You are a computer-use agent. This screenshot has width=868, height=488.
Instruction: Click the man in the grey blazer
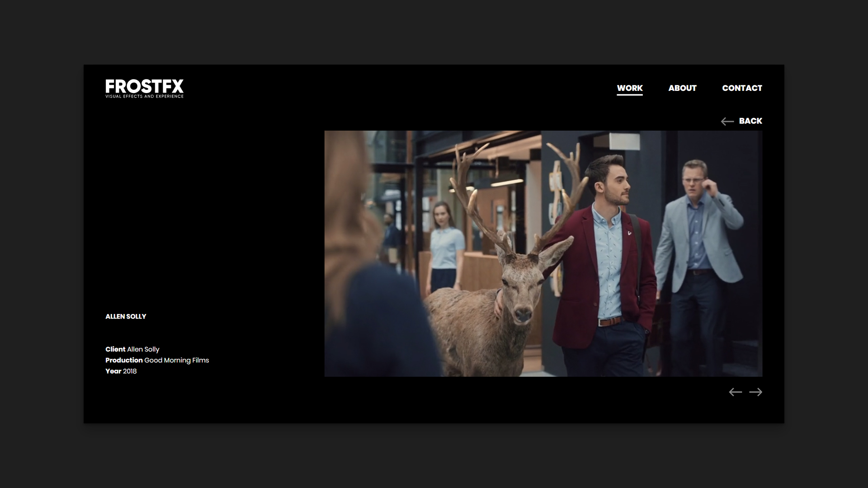click(x=696, y=244)
